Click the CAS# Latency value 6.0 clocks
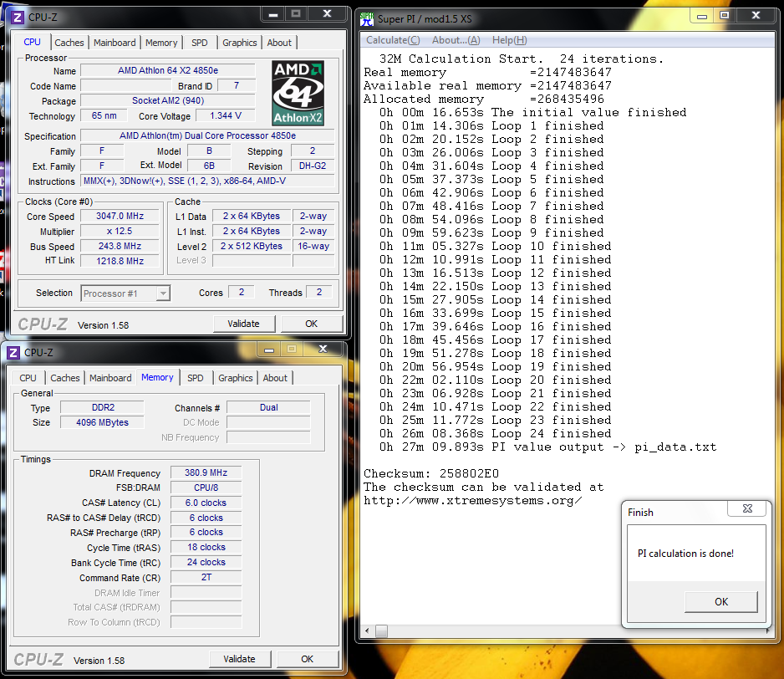 (x=206, y=503)
